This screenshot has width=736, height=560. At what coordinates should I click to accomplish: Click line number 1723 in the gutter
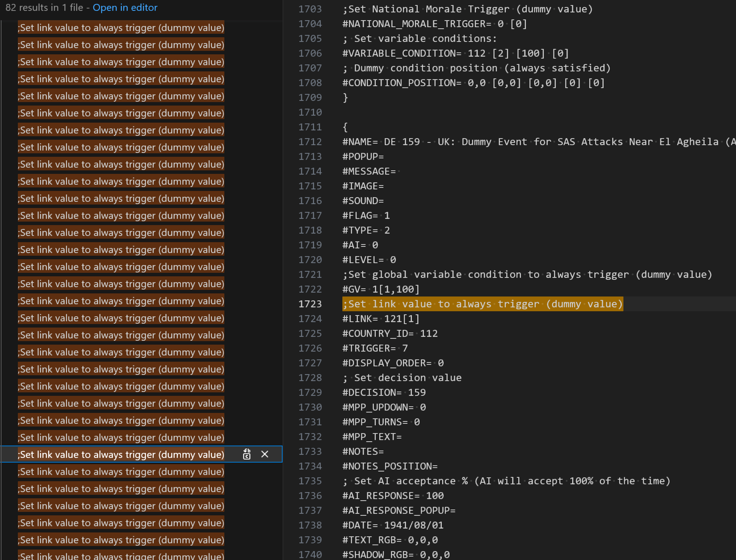pyautogui.click(x=310, y=304)
